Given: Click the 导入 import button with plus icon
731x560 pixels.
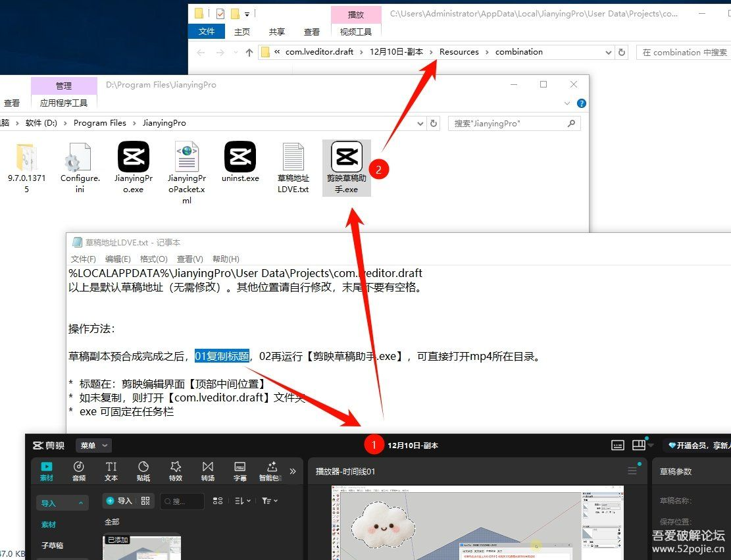Looking at the screenshot, I should pyautogui.click(x=119, y=501).
